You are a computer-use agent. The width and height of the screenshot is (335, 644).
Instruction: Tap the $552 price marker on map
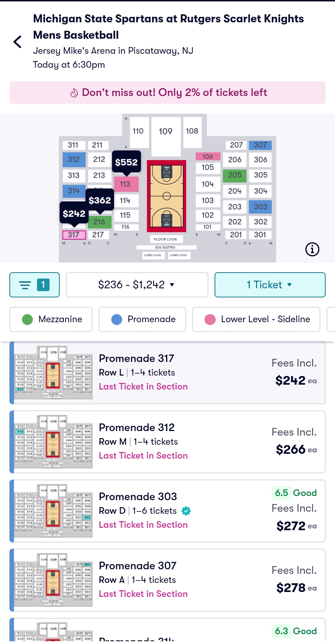(126, 162)
